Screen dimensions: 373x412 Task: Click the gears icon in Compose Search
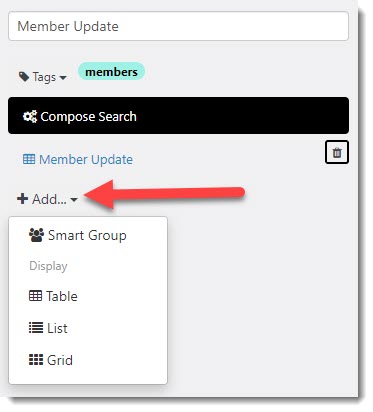(x=30, y=116)
